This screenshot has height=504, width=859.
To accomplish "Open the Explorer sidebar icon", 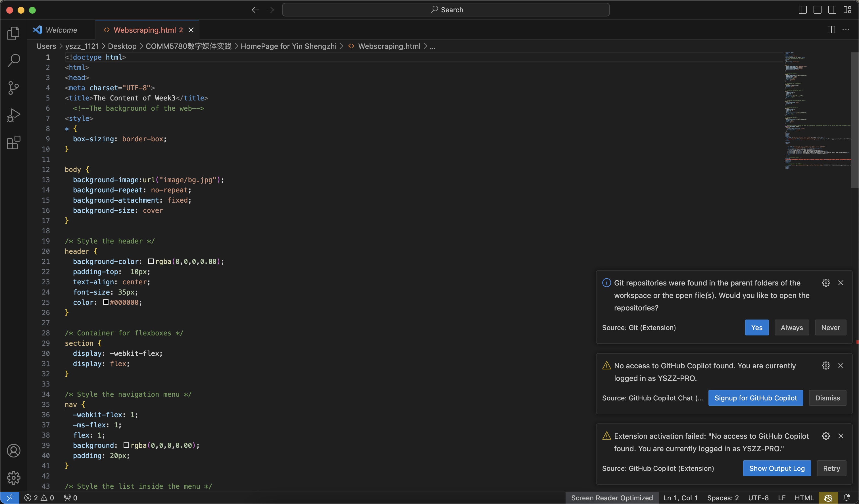I will (x=14, y=33).
